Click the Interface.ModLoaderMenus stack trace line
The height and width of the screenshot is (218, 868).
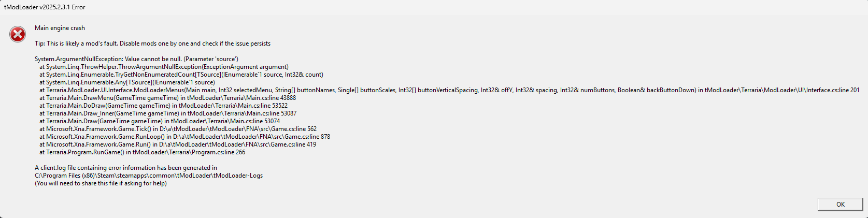tap(449, 90)
